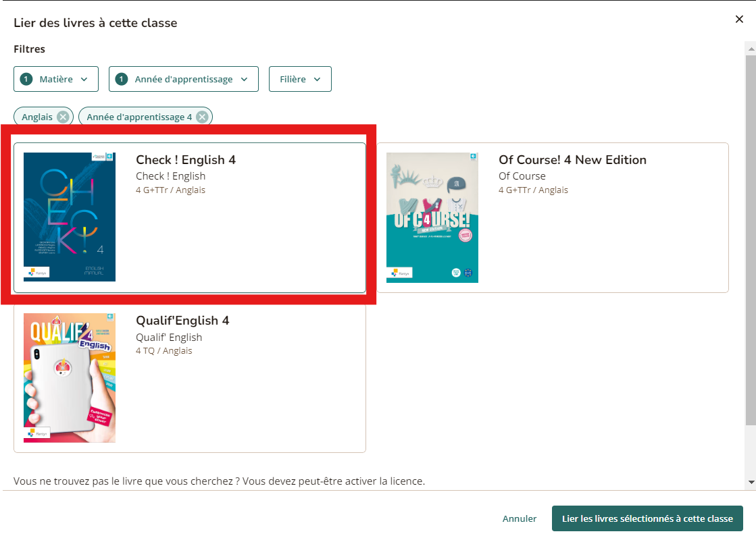Click Lier les livres sélectionnés à cette classe
This screenshot has width=756, height=538.
647,518
